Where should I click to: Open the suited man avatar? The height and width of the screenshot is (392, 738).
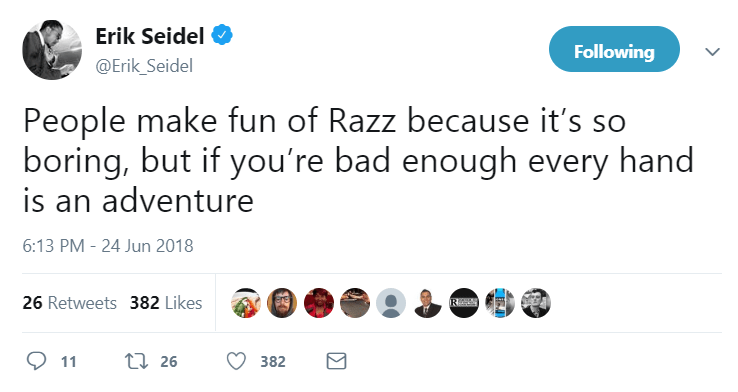[428, 303]
